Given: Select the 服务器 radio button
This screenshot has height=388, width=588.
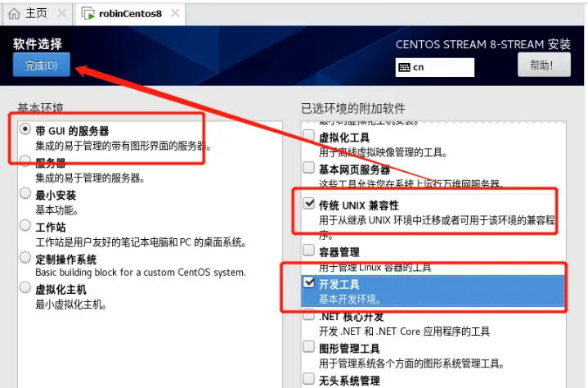Looking at the screenshot, I should [x=25, y=161].
